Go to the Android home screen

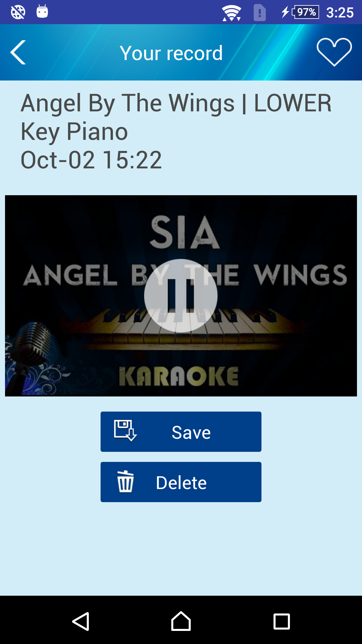click(181, 621)
